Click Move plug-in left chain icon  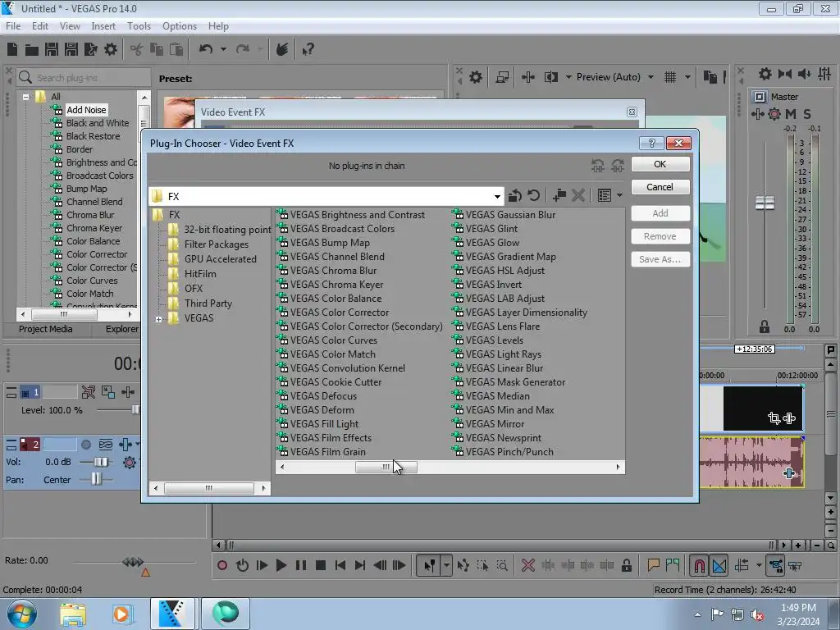[x=598, y=166]
